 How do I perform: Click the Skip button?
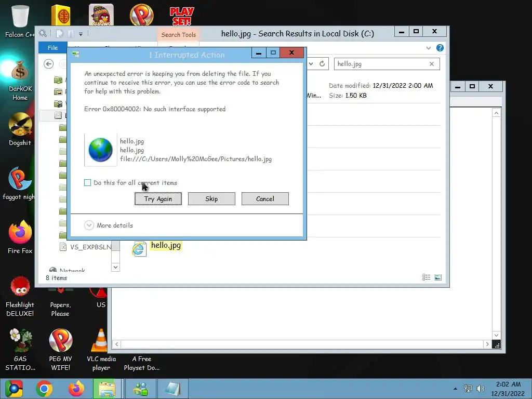coord(211,199)
